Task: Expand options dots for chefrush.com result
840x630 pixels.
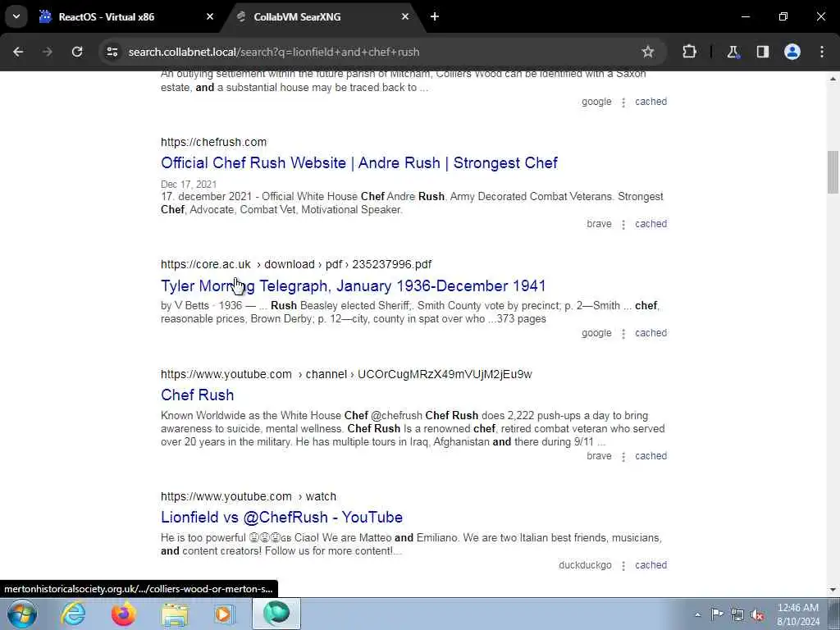Action: pyautogui.click(x=623, y=225)
